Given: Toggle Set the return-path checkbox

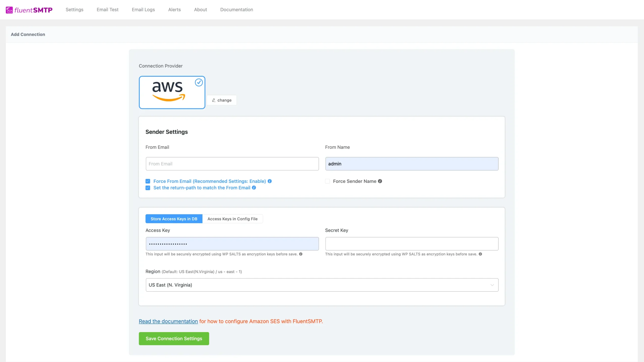Looking at the screenshot, I should pos(148,188).
